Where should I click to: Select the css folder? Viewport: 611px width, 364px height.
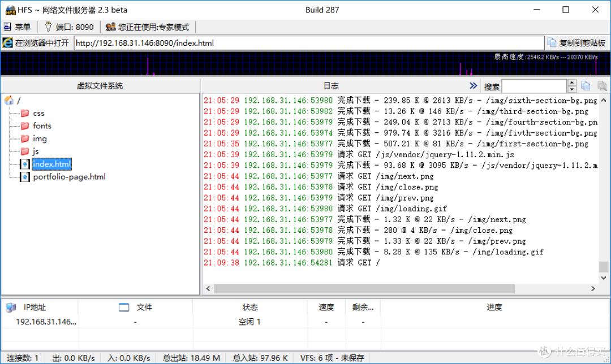[38, 113]
